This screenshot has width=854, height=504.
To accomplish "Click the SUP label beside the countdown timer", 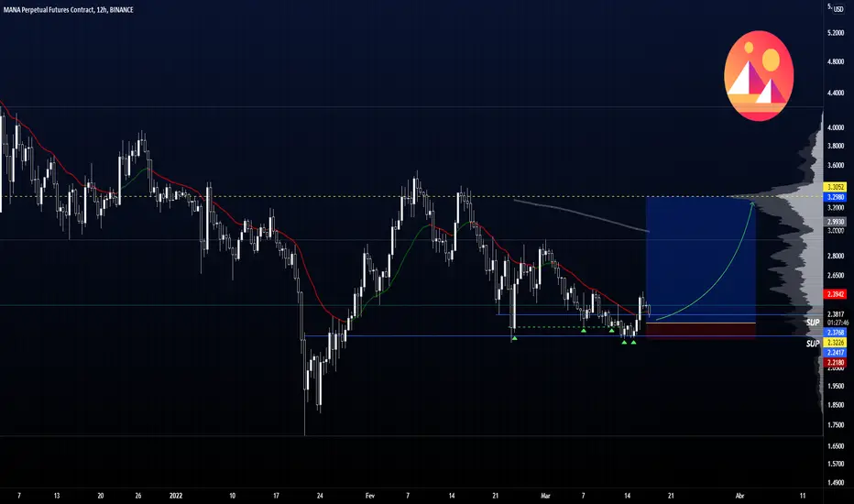I will pos(813,323).
